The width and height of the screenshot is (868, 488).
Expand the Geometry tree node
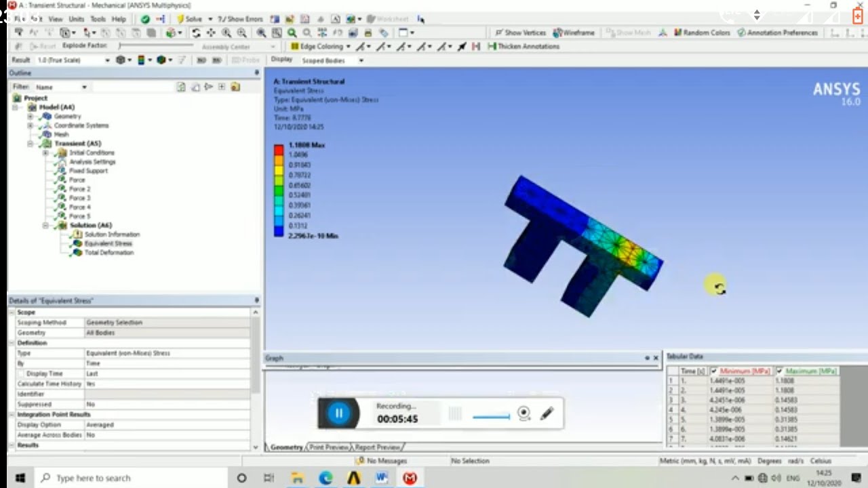tap(30, 117)
